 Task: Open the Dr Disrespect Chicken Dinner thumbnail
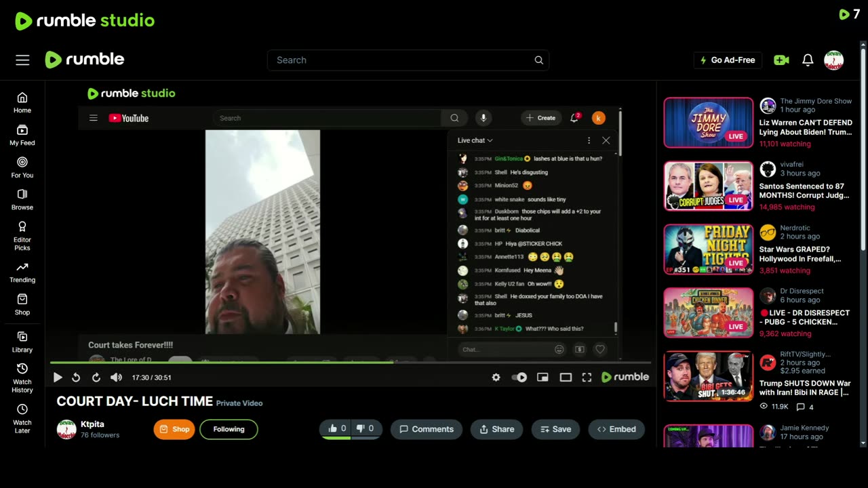point(709,312)
